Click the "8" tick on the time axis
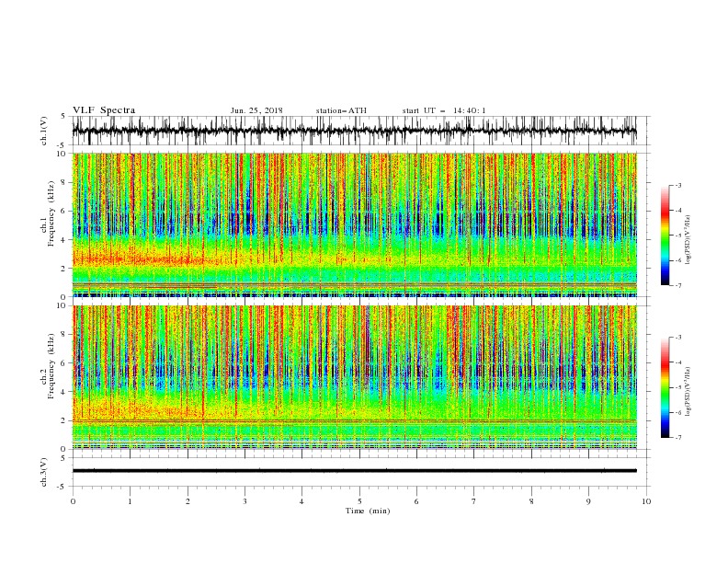Image resolution: width=728 pixels, height=563 pixels. click(531, 501)
